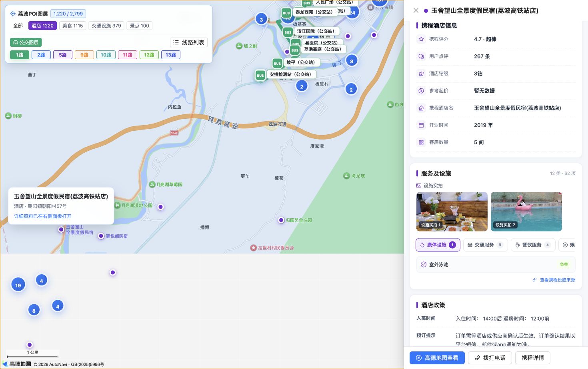Click the 2019 年 opening year value
This screenshot has width=588, height=369.
[x=483, y=125]
